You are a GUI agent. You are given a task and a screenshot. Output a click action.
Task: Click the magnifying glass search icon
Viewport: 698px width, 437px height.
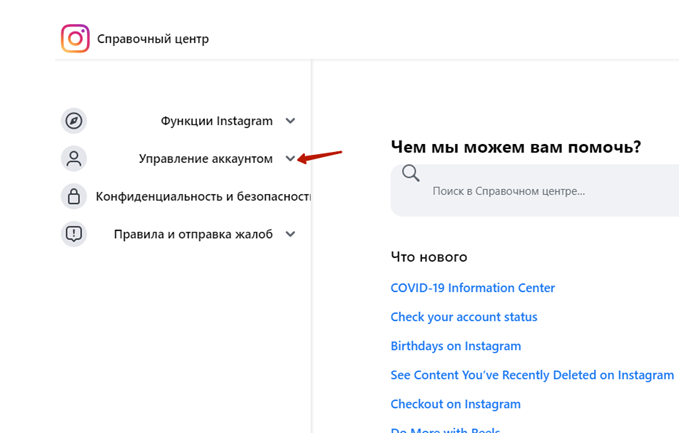click(411, 173)
